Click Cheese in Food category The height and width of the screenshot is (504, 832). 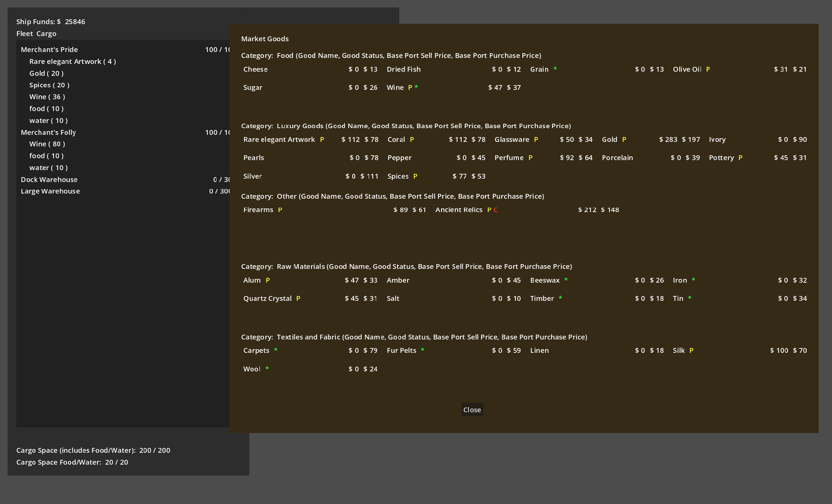[255, 69]
